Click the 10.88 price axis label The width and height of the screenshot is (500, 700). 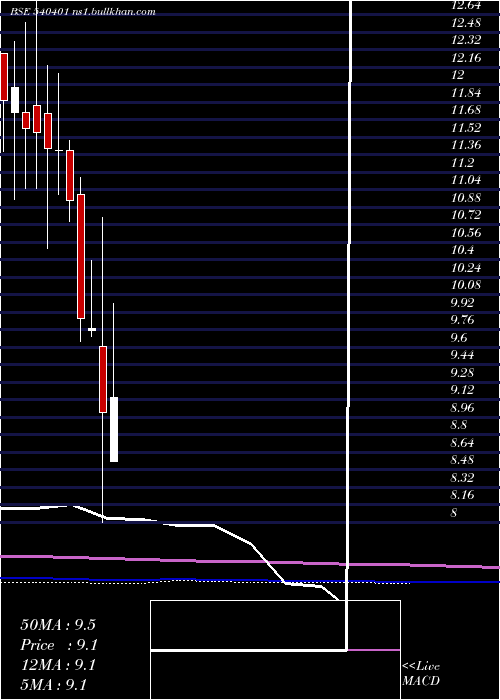coord(467,198)
